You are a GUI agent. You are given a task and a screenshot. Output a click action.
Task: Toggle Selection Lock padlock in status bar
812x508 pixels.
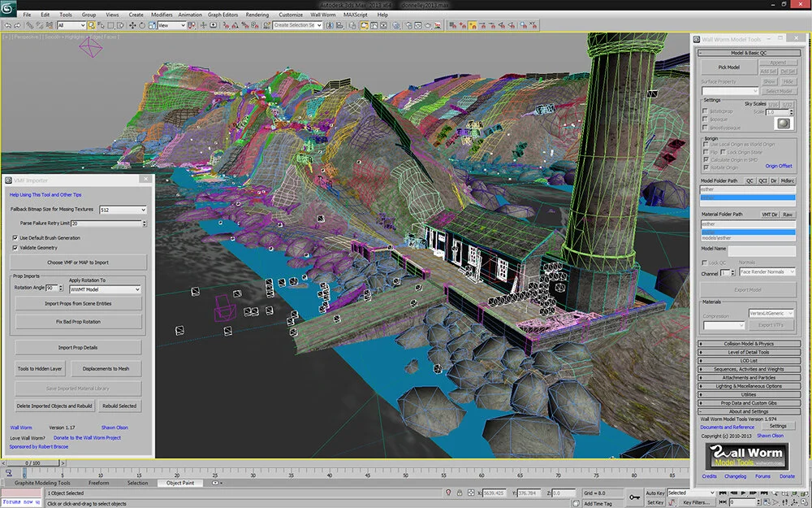tap(460, 493)
